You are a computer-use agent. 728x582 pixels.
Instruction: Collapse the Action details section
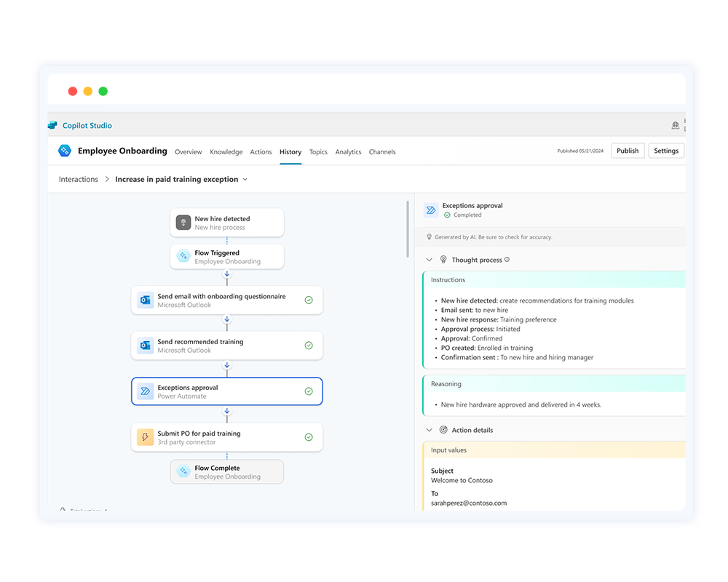point(430,430)
